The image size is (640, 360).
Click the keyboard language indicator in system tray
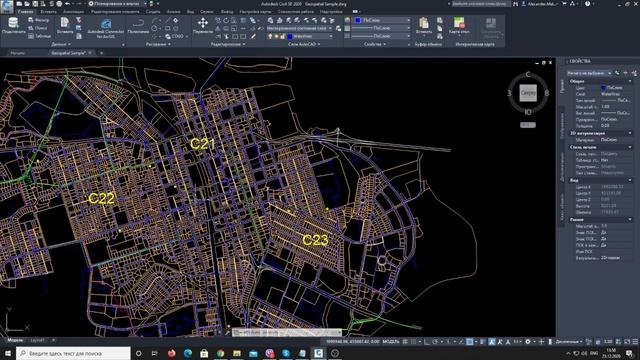[594, 353]
